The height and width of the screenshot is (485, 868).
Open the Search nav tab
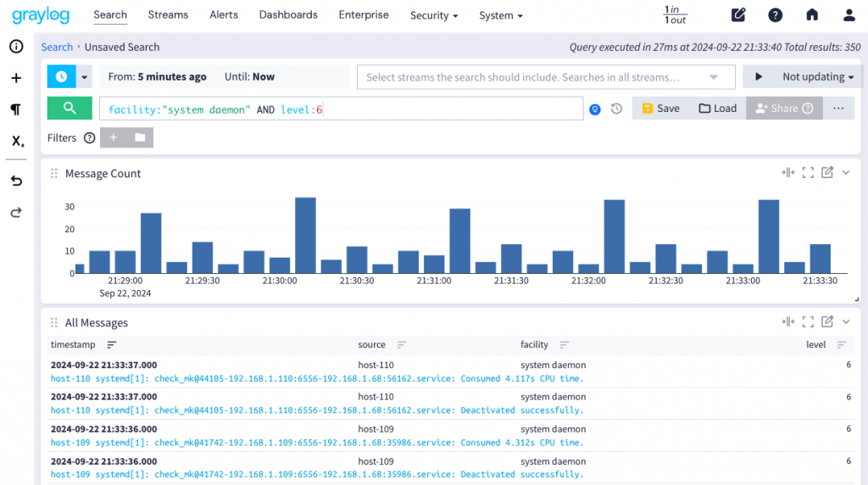[x=110, y=15]
